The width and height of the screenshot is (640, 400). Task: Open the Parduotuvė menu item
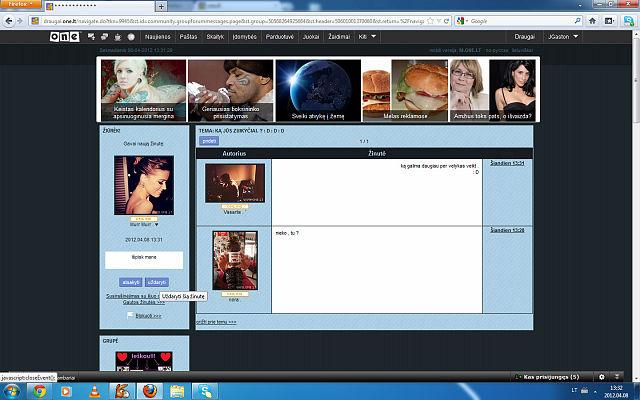click(x=280, y=37)
